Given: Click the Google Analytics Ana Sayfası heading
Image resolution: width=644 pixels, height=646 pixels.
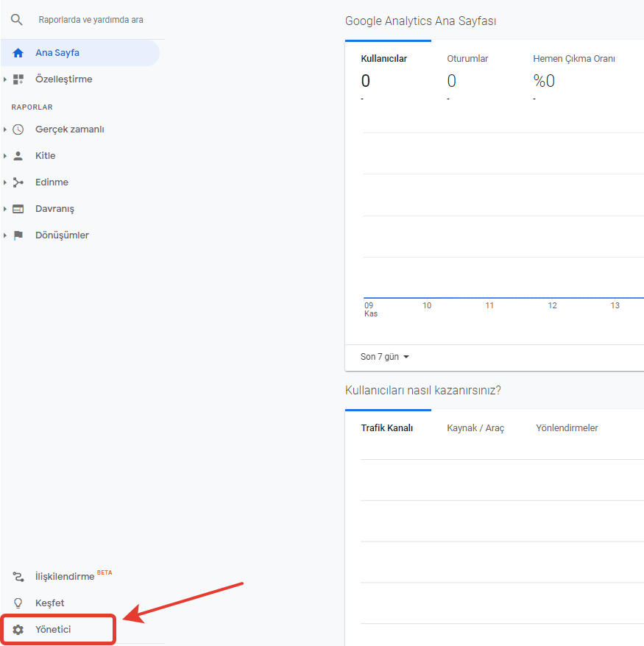Looking at the screenshot, I should click(421, 21).
